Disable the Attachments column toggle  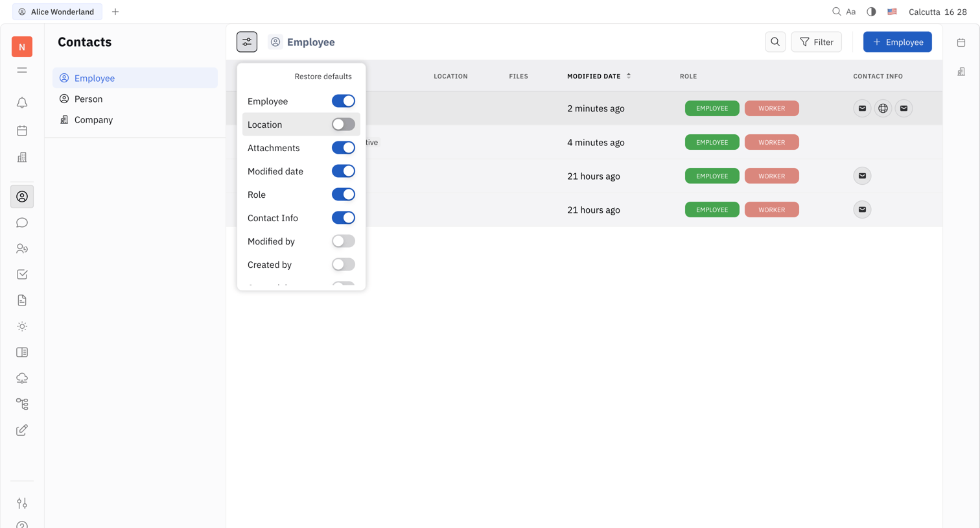344,148
